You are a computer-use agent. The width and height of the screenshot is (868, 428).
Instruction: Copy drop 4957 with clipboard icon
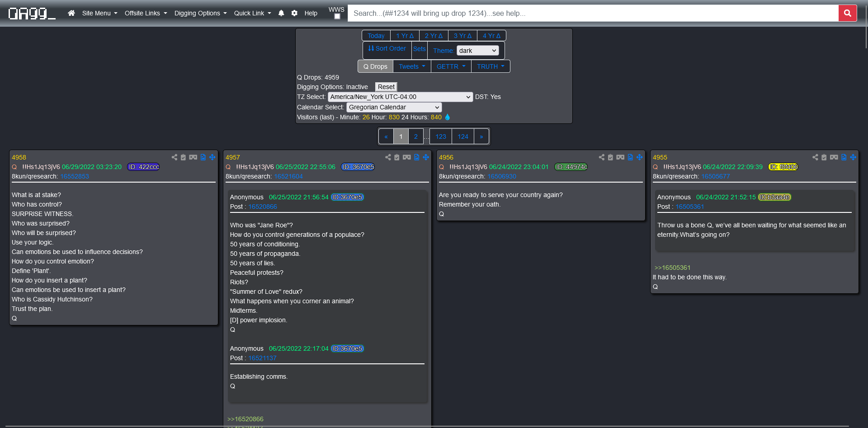(397, 157)
